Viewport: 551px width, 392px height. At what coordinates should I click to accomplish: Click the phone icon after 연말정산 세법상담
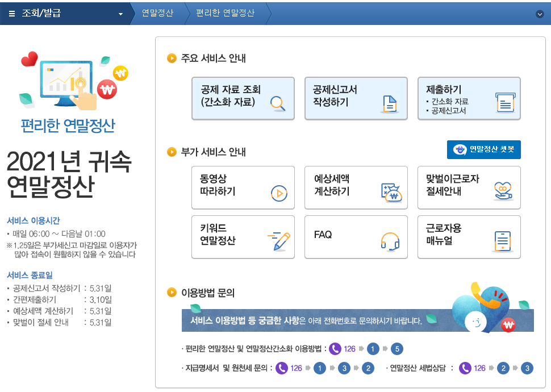pos(465,368)
